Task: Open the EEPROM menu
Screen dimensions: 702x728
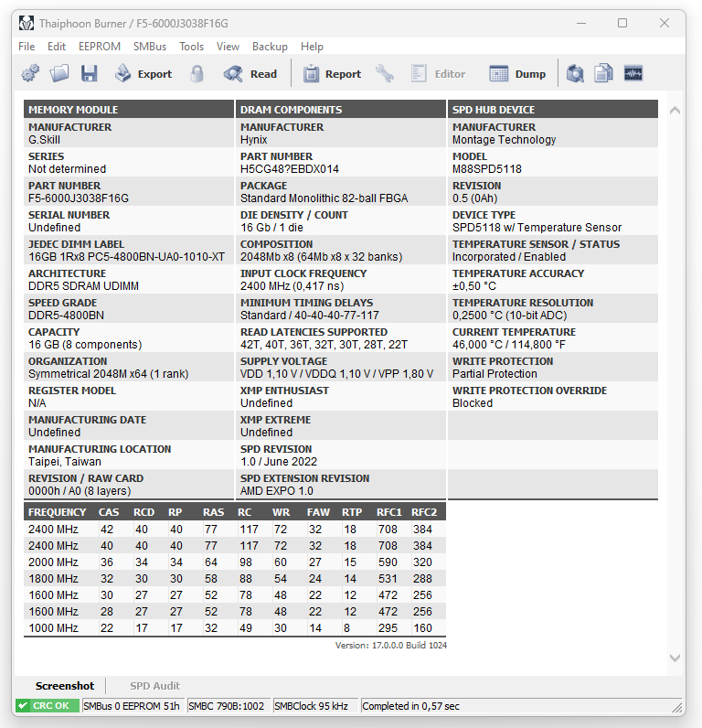Action: 100,47
